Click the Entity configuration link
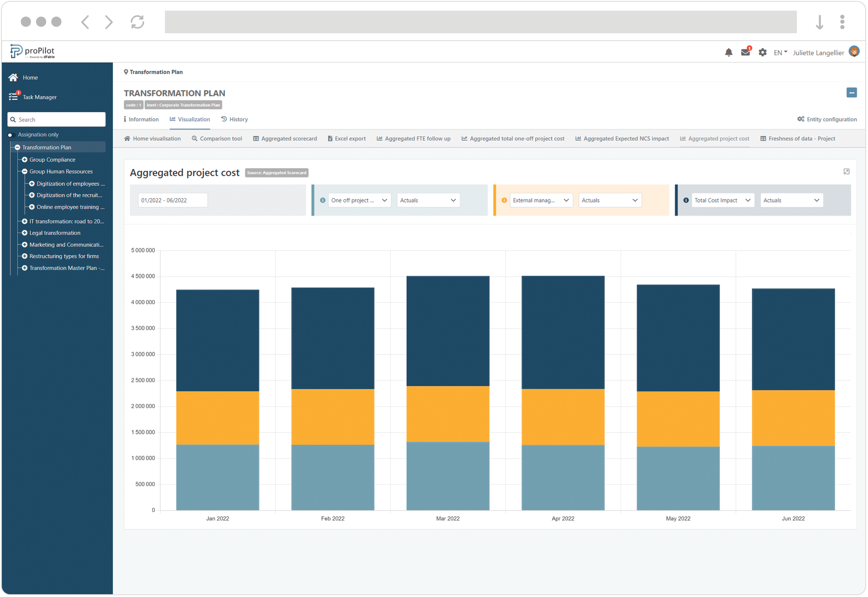 click(827, 120)
